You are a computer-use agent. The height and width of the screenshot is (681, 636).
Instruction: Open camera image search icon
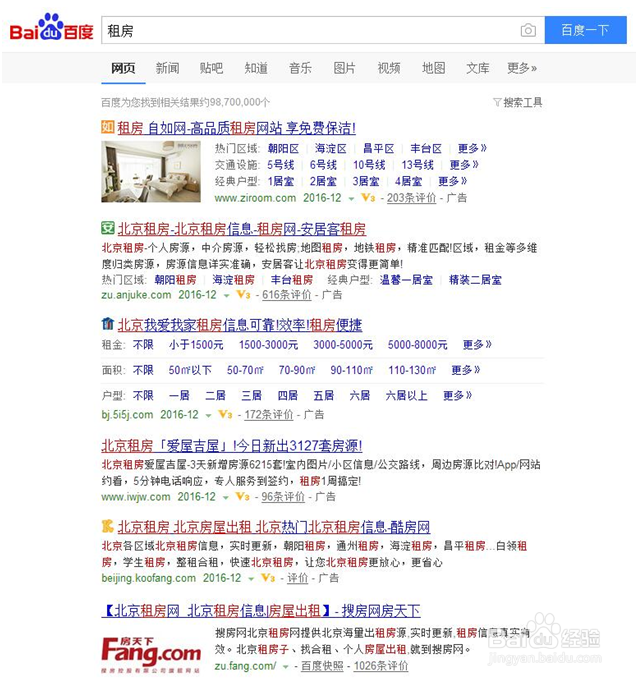[x=528, y=30]
